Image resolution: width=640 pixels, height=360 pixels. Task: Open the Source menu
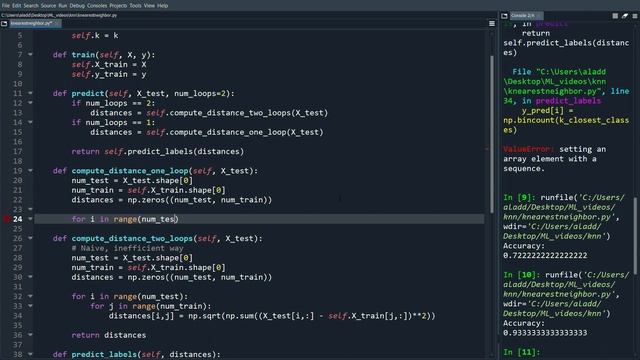click(48, 6)
